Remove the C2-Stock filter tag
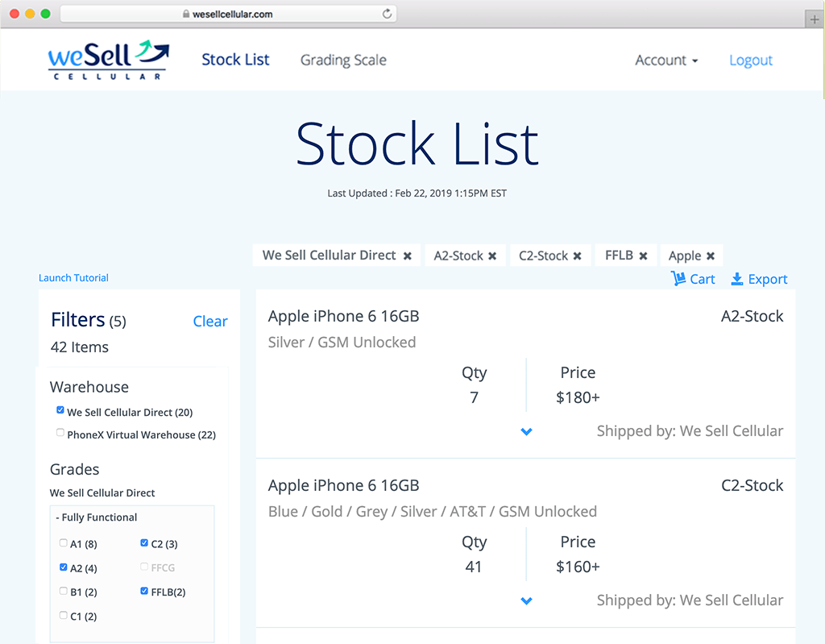This screenshot has width=825, height=644. tap(577, 256)
